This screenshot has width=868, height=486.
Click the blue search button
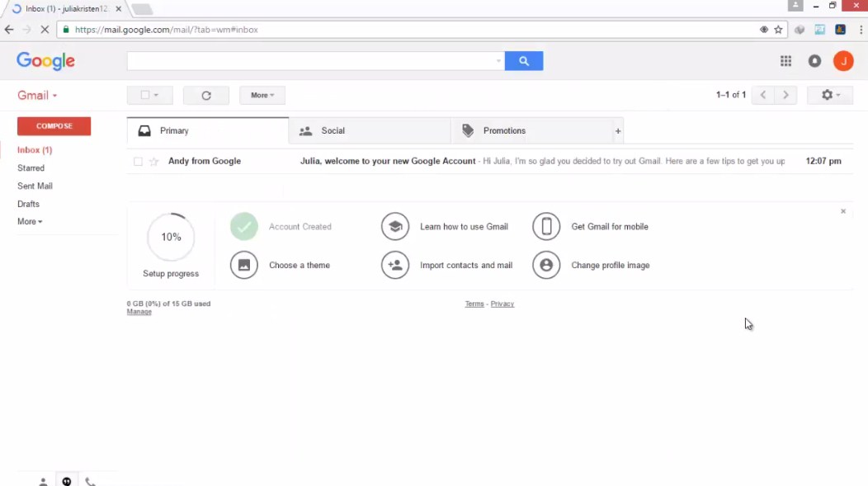[x=524, y=61]
